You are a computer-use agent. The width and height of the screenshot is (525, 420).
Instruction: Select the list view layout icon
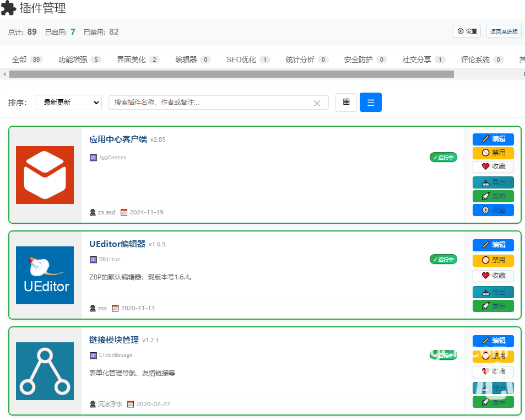tap(370, 103)
